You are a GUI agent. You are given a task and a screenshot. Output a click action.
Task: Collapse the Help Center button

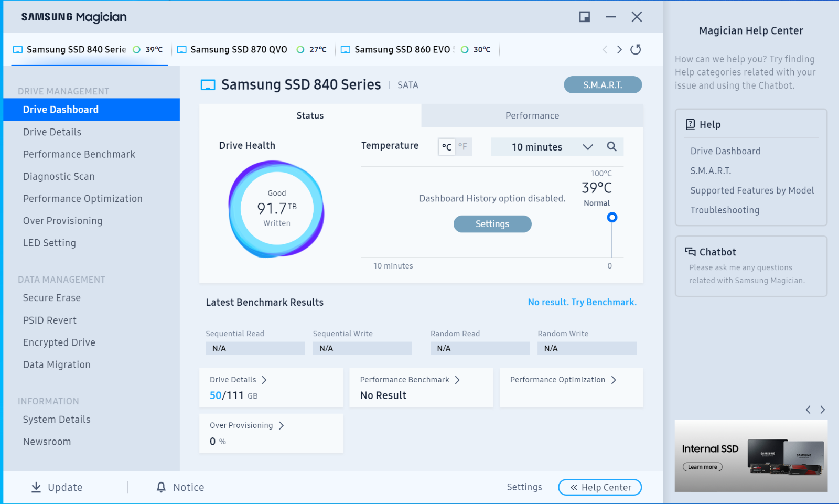tap(600, 487)
